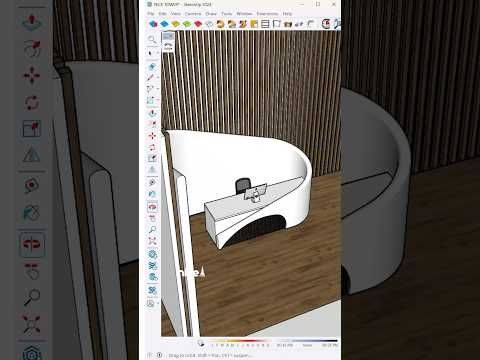Viewport: 480px width, 360px height.
Task: Expand the Shapes tool dropdown arrow
Action: coord(157,100)
